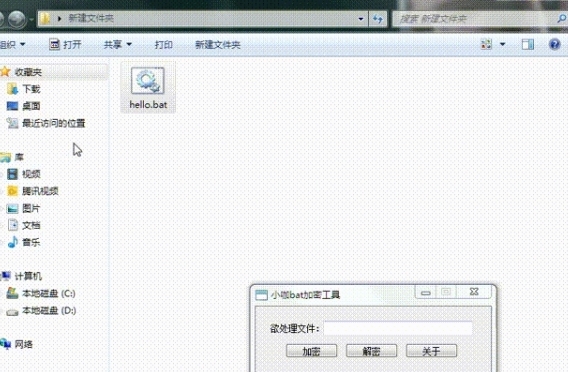Open the help icon
568x372 pixels.
pos(555,45)
